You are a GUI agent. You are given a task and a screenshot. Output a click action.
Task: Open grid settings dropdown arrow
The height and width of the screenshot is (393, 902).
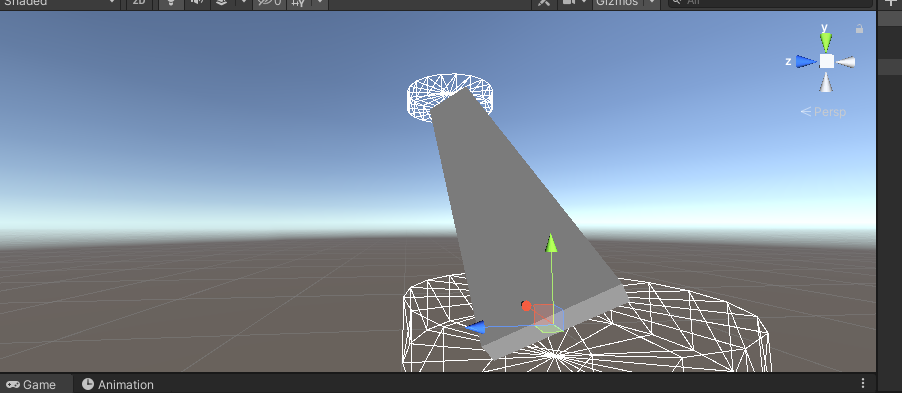(320, 3)
